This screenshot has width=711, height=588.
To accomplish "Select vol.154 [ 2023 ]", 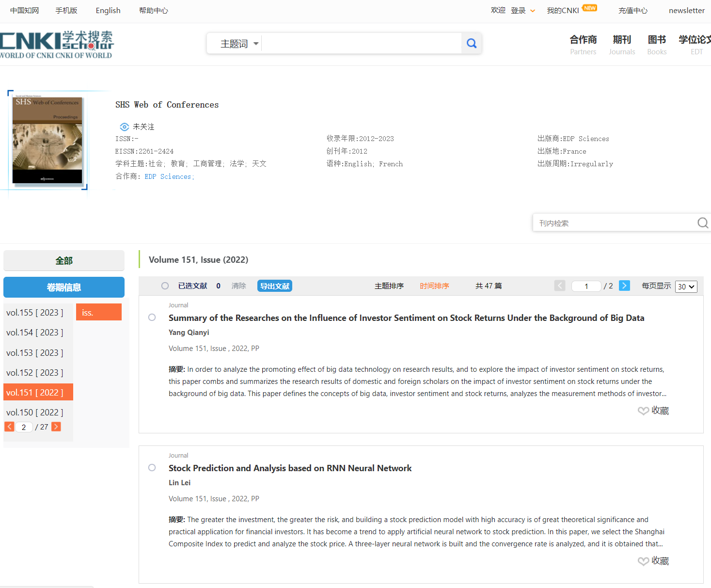I will (x=35, y=333).
